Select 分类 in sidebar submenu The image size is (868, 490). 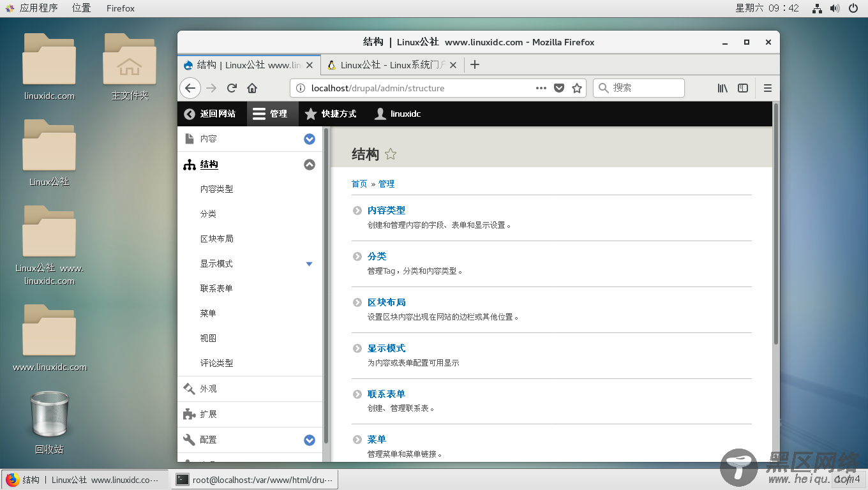208,214
